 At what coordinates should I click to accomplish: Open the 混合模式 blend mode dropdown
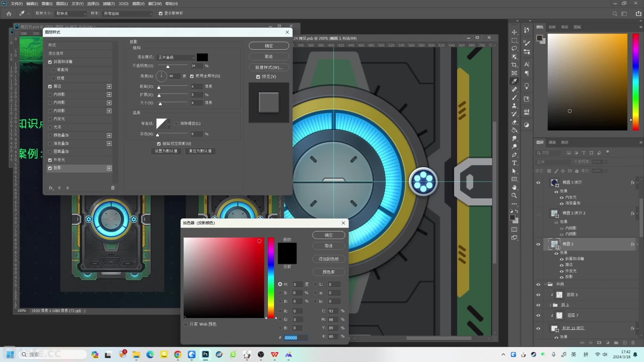tap(176, 58)
